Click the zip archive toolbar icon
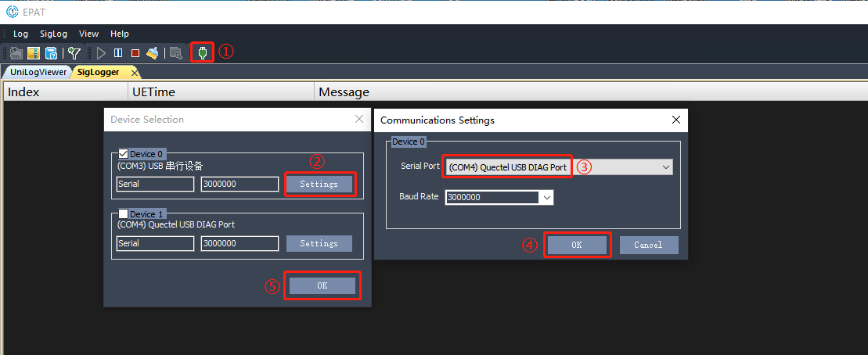868x355 pixels. coord(34,53)
